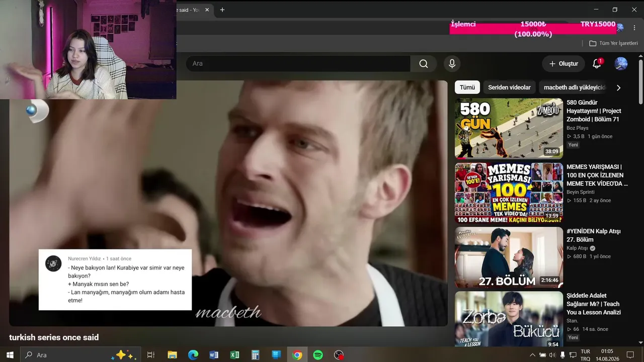
Task: Click commenter name Nurecren Yıldız
Action: point(85,259)
